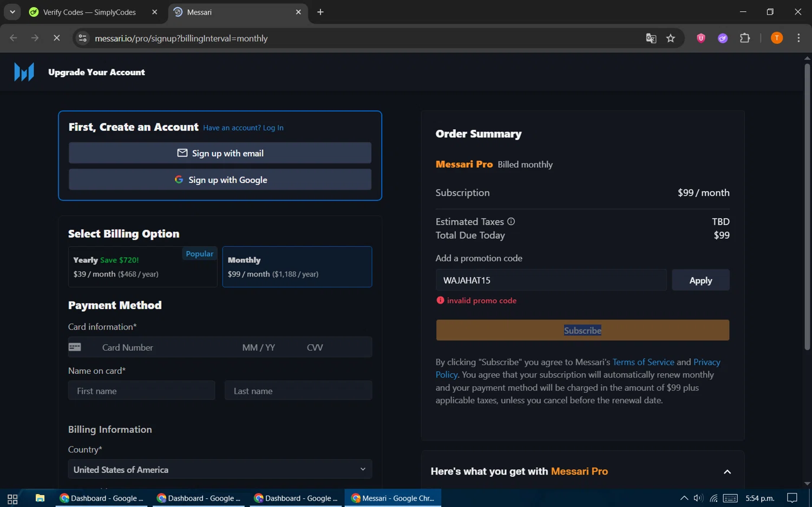
Task: Click the CVV field
Action: coord(315,347)
